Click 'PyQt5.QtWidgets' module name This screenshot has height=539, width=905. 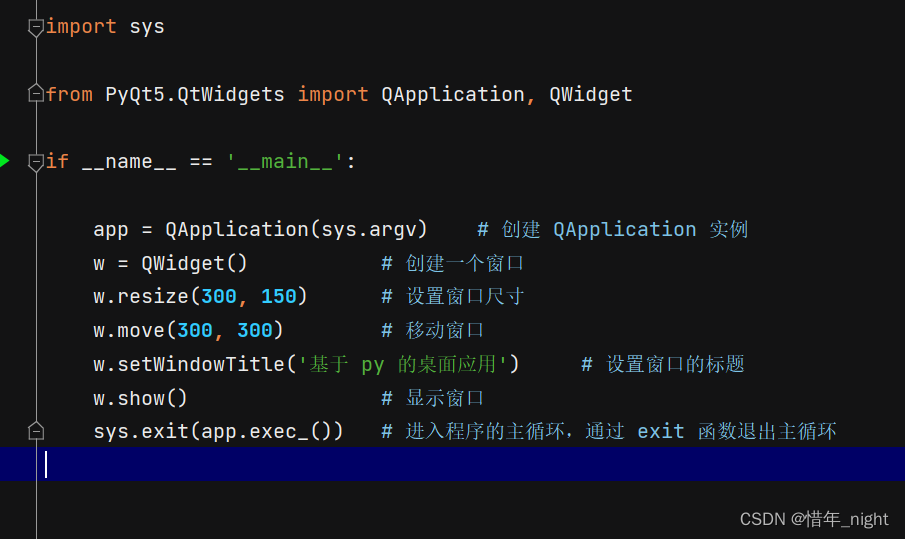pyautogui.click(x=195, y=94)
